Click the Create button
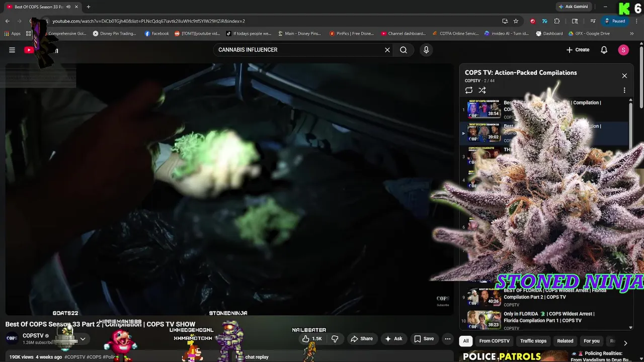Image resolution: width=644 pixels, height=362 pixels. (578, 50)
